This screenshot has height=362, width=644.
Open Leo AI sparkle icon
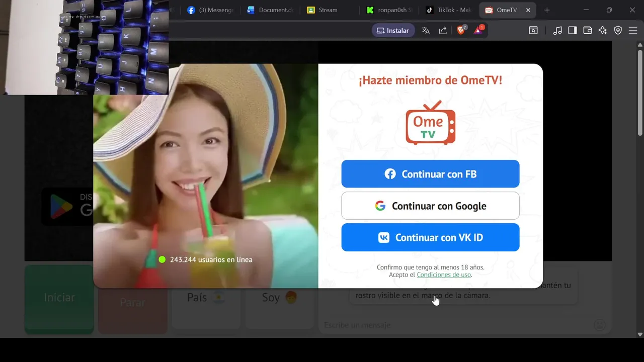coord(603,31)
